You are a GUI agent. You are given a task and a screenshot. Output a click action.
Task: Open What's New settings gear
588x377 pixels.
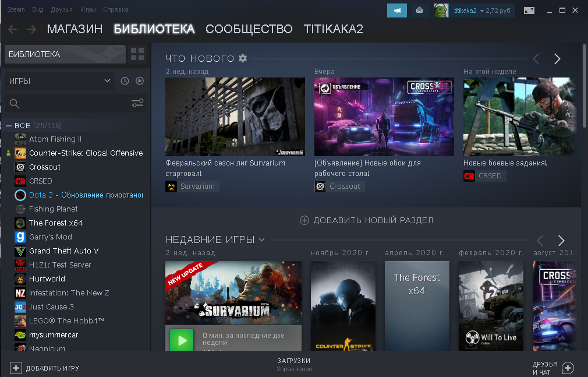243,58
